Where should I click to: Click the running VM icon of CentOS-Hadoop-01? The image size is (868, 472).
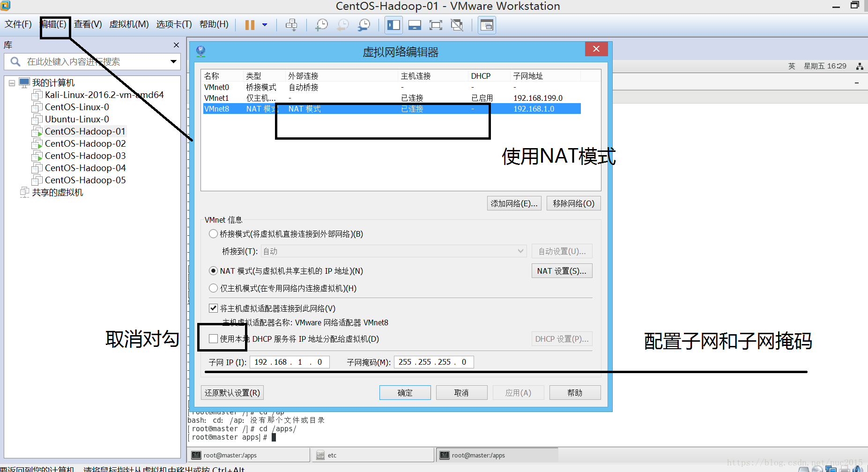[x=37, y=132]
